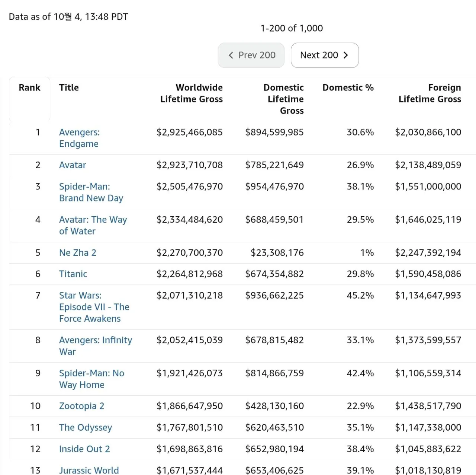This screenshot has height=475, width=476.
Task: Select the $2,925,466,085 worldwide gross cell
Action: [190, 132]
